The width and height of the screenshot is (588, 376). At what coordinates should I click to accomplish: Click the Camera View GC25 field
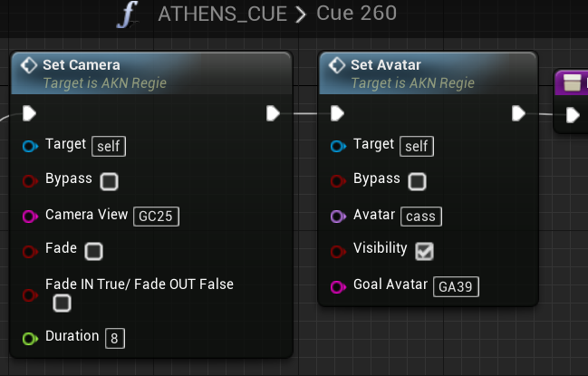pyautogui.click(x=157, y=217)
